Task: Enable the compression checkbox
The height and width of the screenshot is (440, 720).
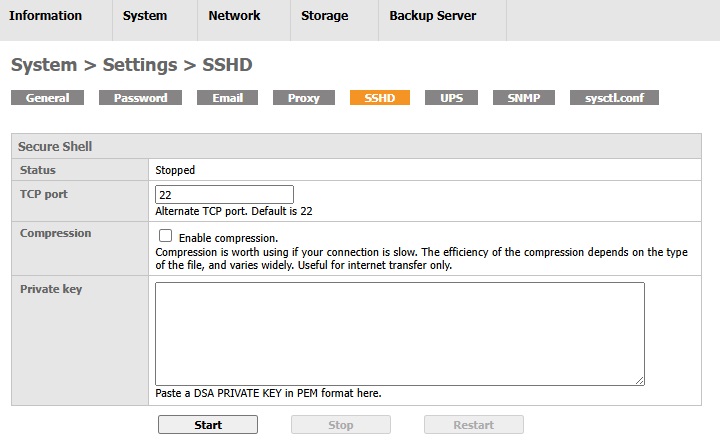Action: point(165,236)
